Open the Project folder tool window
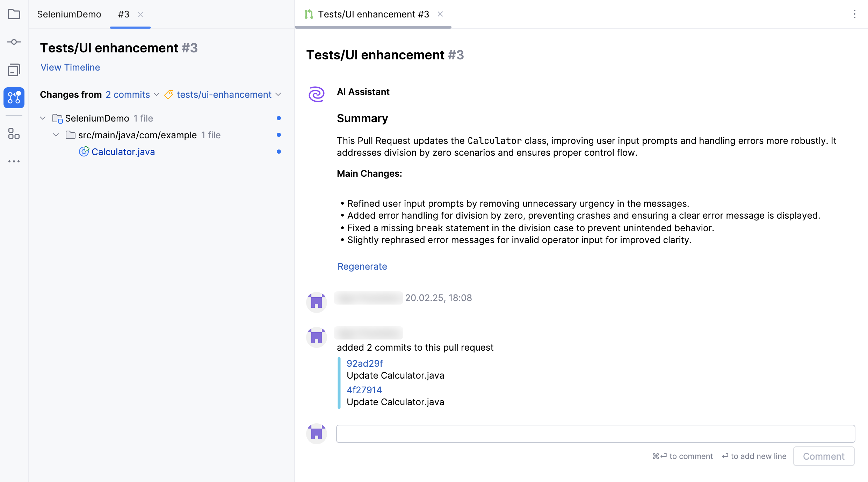868x482 pixels. 14,14
